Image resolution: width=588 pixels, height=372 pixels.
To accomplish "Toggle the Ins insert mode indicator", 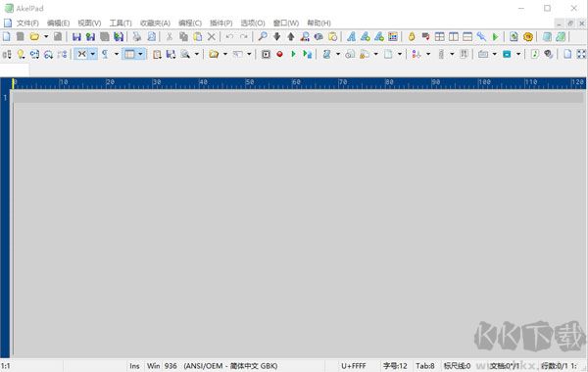I will click(x=134, y=366).
